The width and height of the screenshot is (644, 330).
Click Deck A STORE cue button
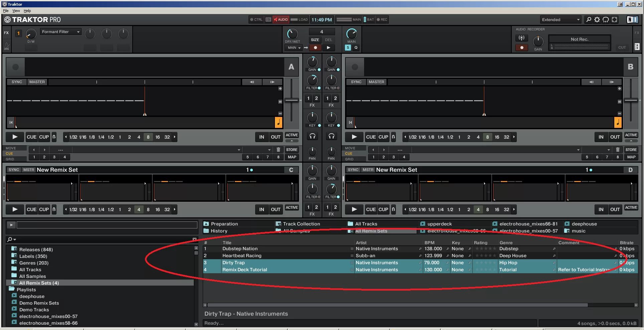[292, 150]
